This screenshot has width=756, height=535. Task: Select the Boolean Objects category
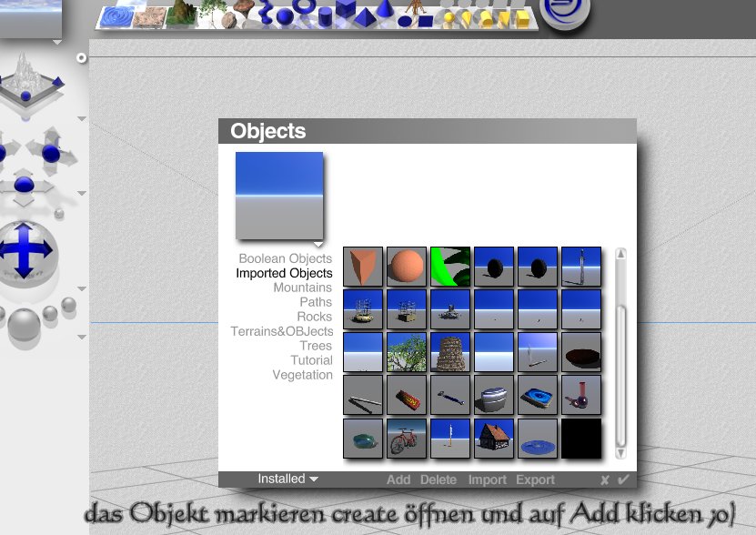click(286, 258)
